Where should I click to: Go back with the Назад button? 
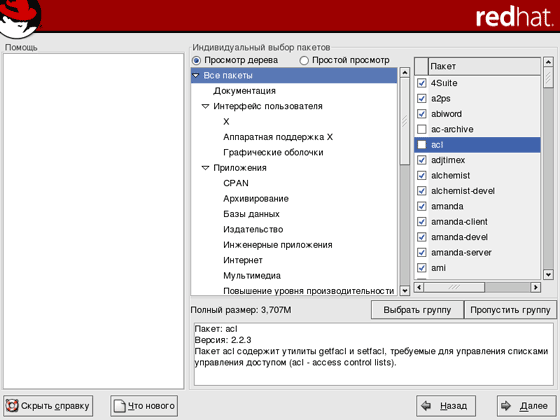446,406
